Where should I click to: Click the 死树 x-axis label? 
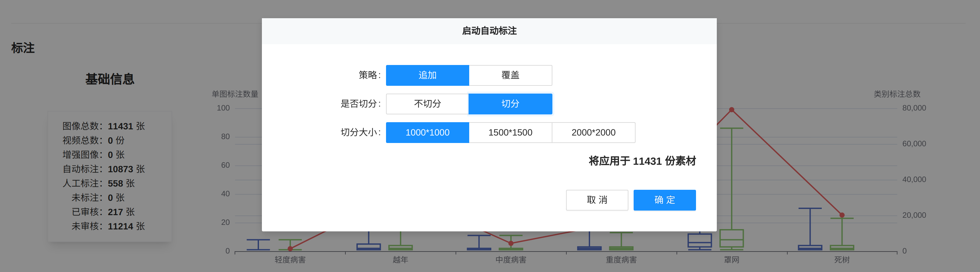tap(842, 260)
